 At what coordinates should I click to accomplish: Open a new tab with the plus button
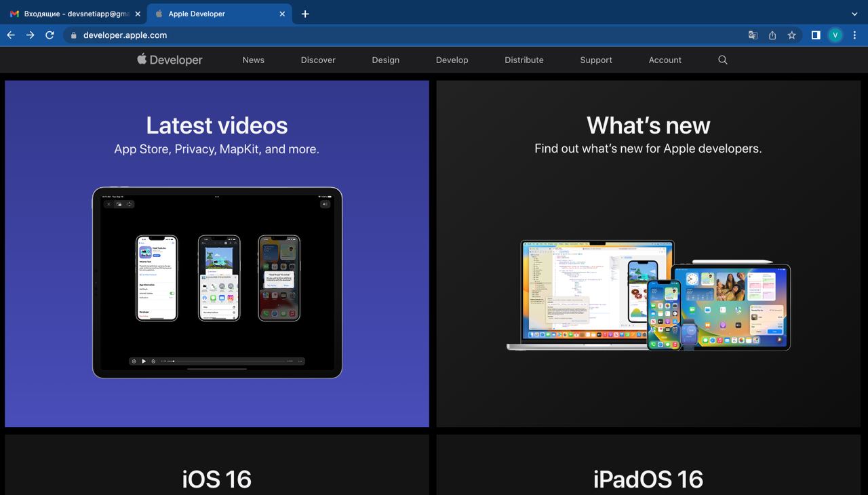305,14
